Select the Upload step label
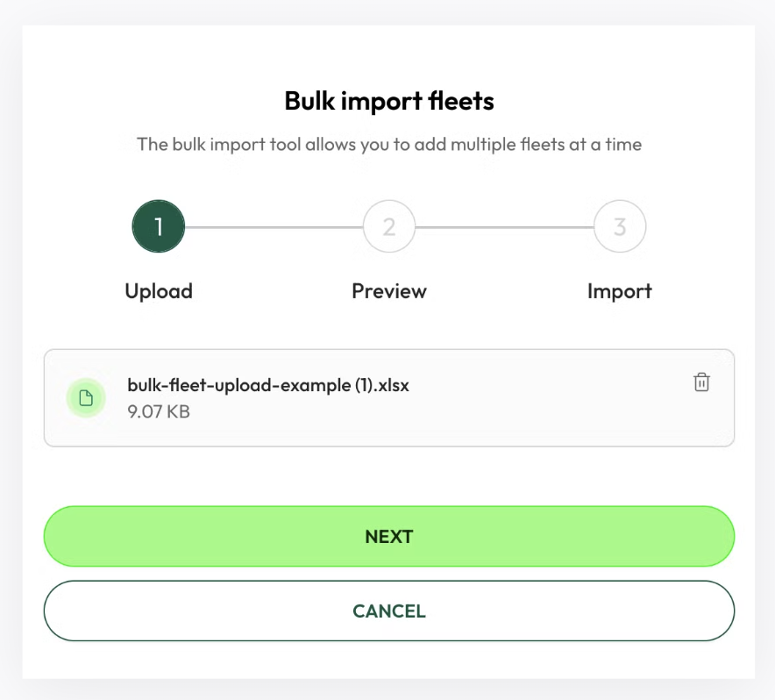This screenshot has height=700, width=775. pyautogui.click(x=159, y=291)
